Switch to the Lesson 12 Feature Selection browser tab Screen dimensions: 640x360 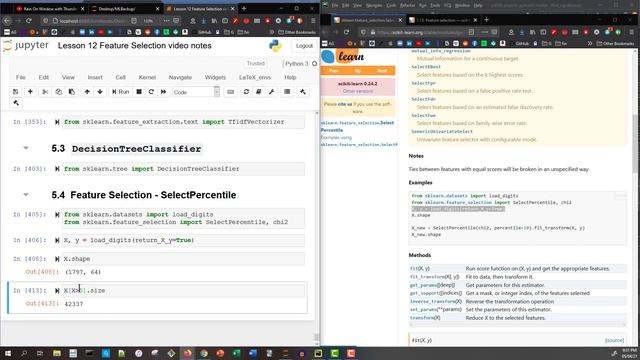point(201,9)
